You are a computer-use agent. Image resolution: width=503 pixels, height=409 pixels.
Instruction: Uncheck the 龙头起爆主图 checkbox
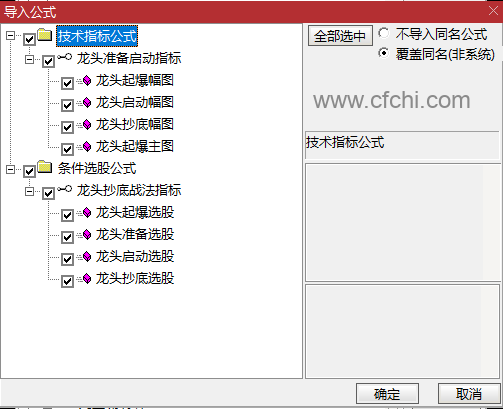click(x=67, y=149)
